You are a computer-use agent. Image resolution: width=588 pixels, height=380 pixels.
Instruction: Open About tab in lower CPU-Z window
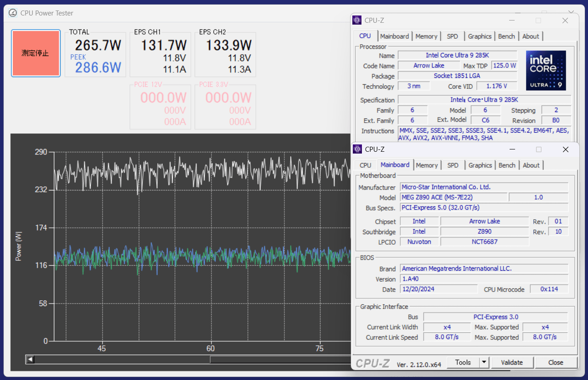pos(531,165)
